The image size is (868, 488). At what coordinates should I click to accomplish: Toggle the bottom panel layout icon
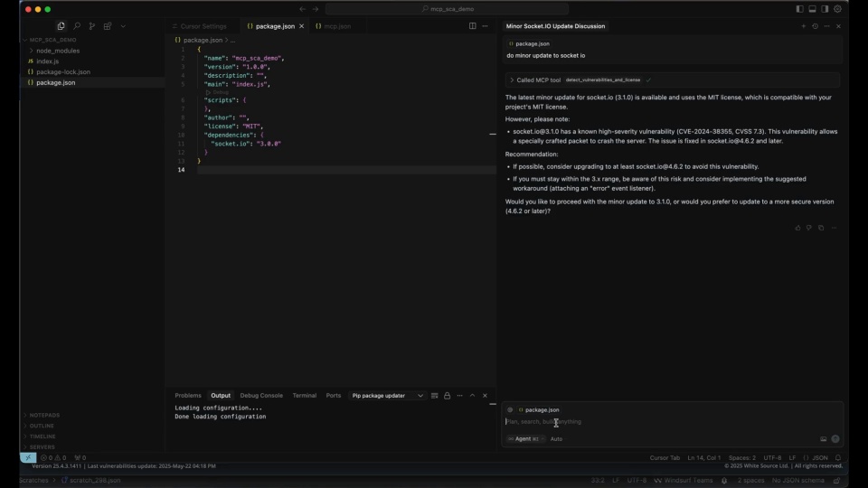812,9
